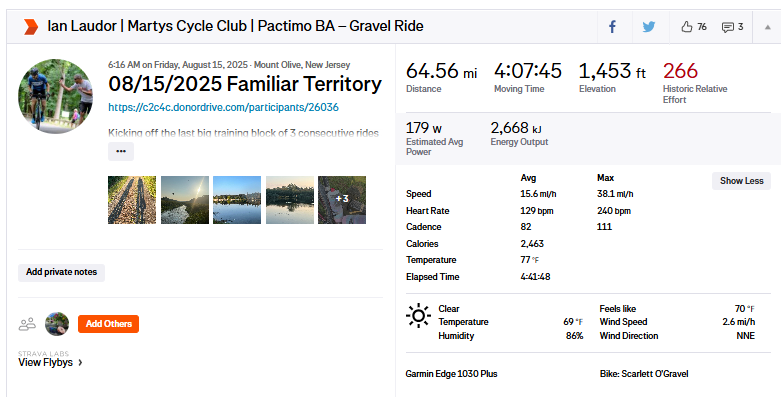Open the sunlit water photo thumbnail
The image size is (781, 397).
pos(185,200)
